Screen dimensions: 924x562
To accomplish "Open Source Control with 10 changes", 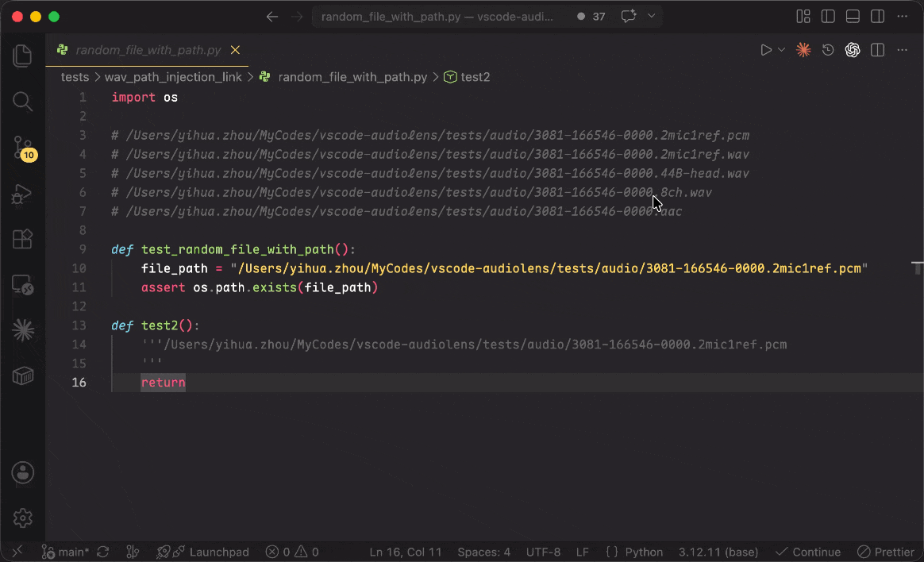I will tap(24, 148).
